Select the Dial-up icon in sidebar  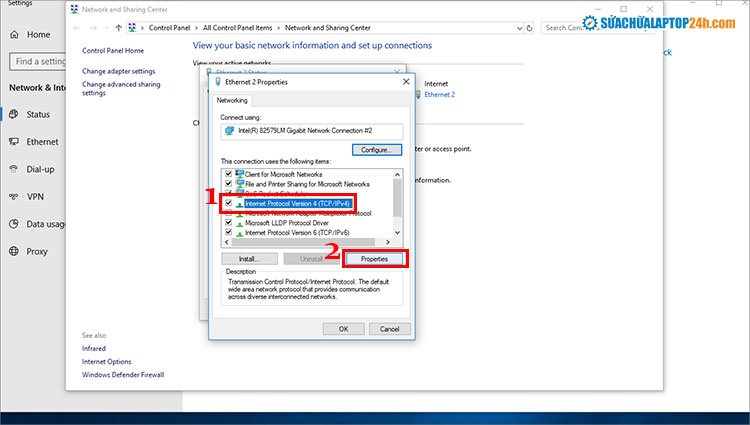pos(14,170)
